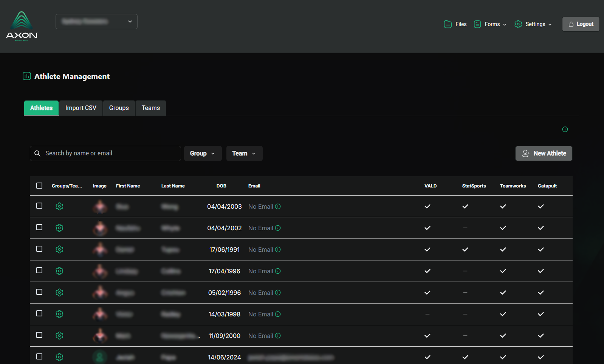Open the Team filter dropdown

coord(244,153)
